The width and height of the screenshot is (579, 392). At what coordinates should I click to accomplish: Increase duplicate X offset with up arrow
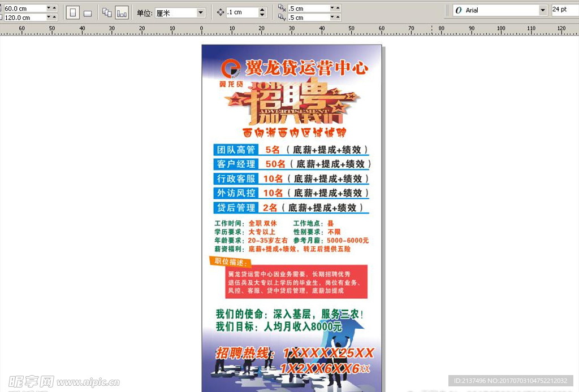pos(338,8)
